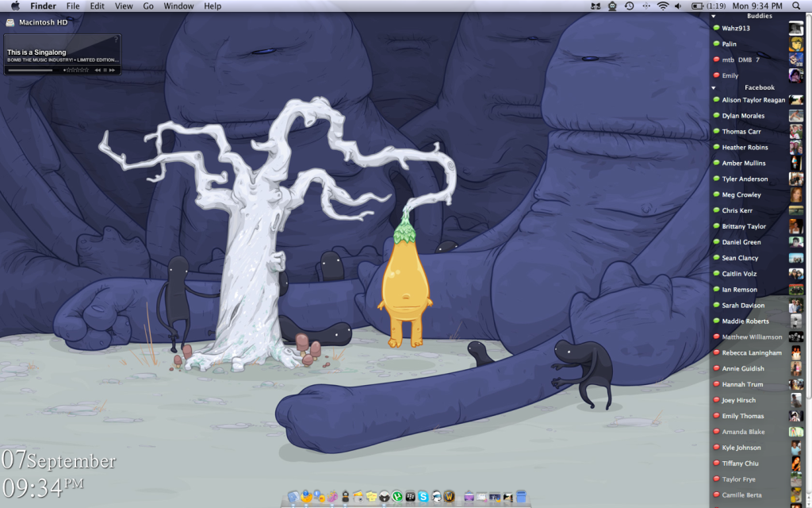Screen dimensions: 812x508
Task: Open Stickies yellow notes in dock
Action: [371, 497]
